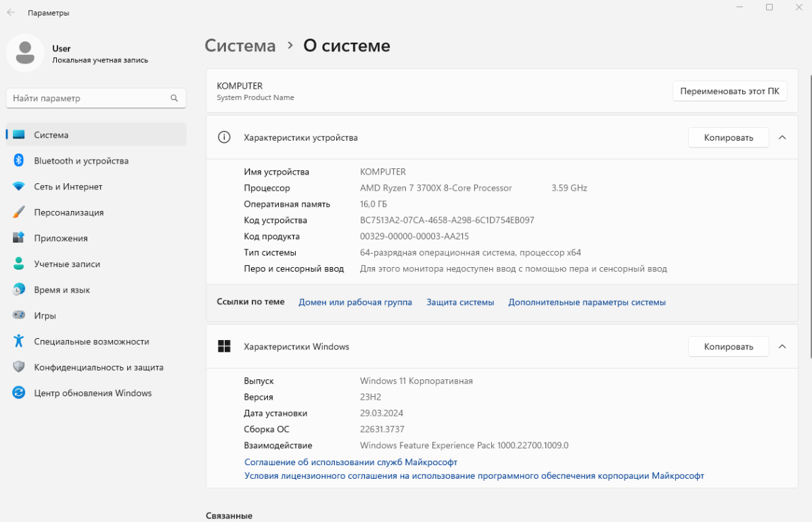Click the System Product Name text
Image resolution: width=812 pixels, height=522 pixels.
[x=255, y=97]
